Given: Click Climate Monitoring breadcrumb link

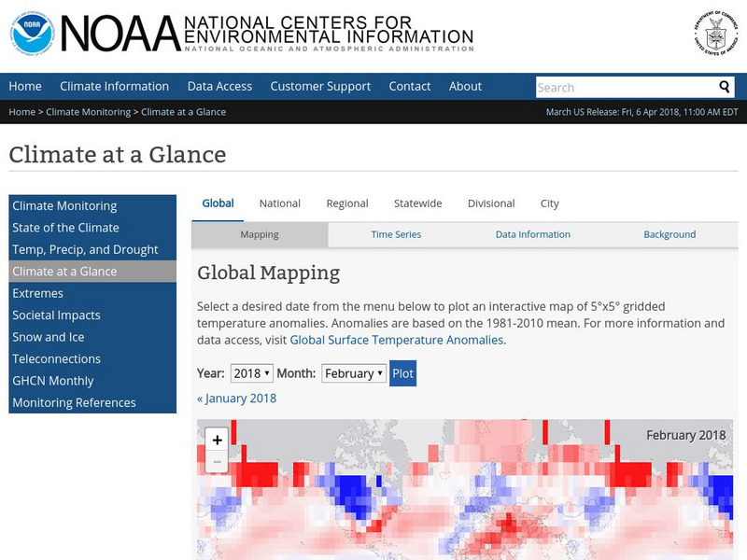Looking at the screenshot, I should 89,112.
